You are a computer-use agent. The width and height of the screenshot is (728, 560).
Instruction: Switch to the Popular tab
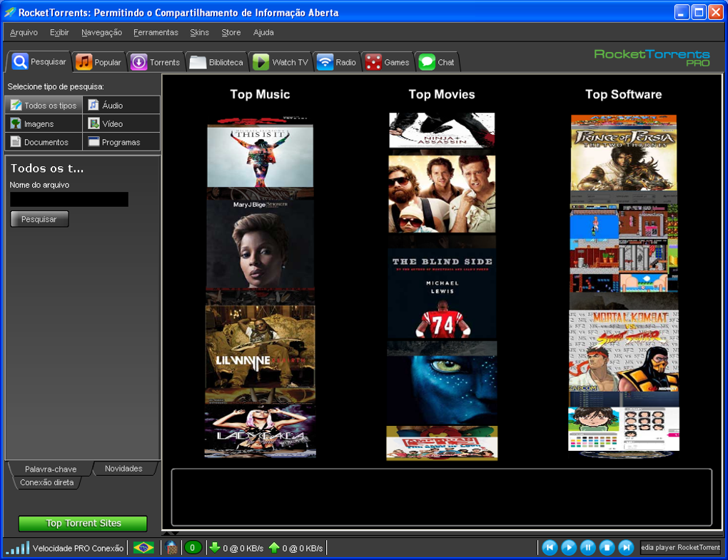pyautogui.click(x=98, y=62)
